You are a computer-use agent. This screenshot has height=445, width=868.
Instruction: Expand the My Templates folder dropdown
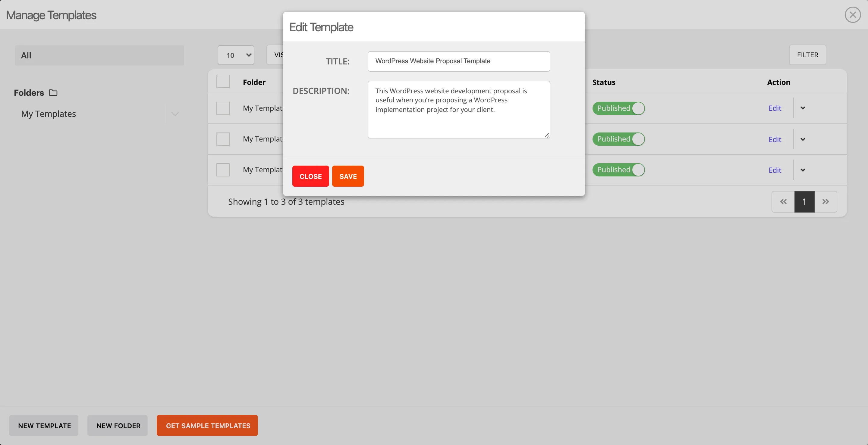click(x=175, y=114)
